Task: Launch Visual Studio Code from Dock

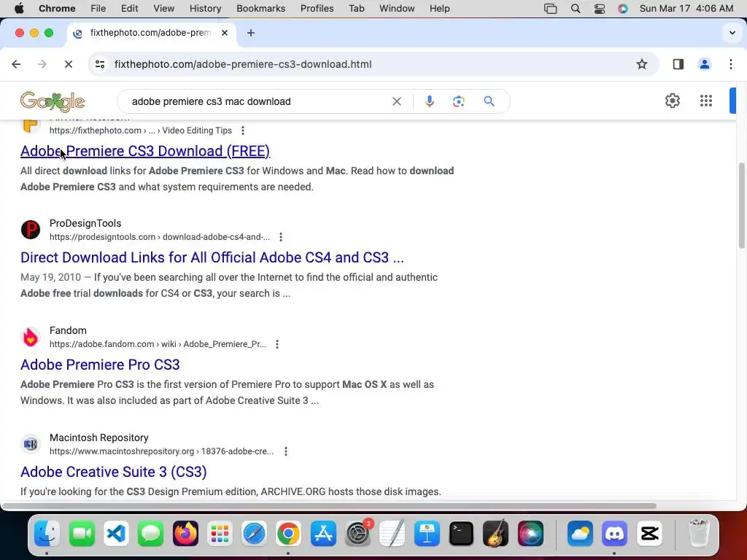Action: [x=117, y=533]
